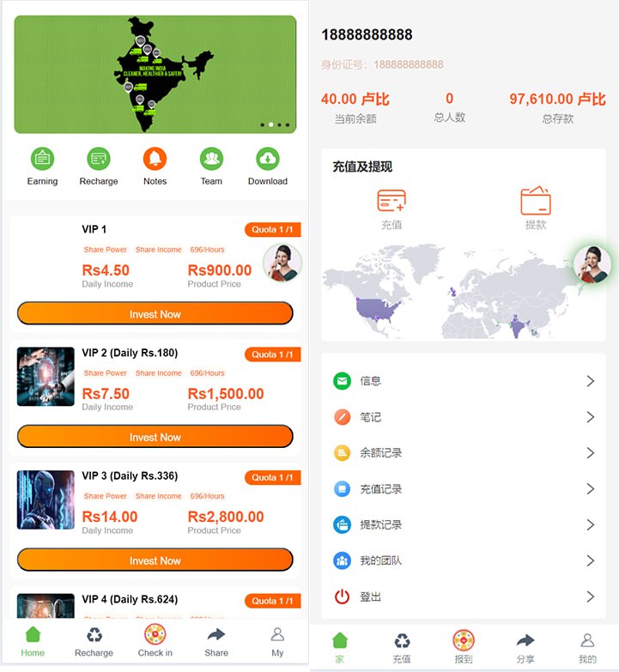Viewport: 619px width, 672px height.
Task: Switch to the My tab
Action: (277, 642)
